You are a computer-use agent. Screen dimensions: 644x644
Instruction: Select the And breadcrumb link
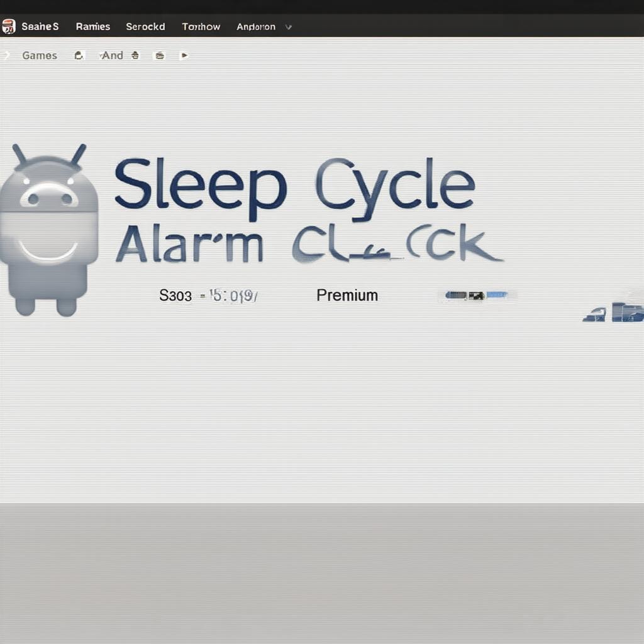[x=112, y=55]
